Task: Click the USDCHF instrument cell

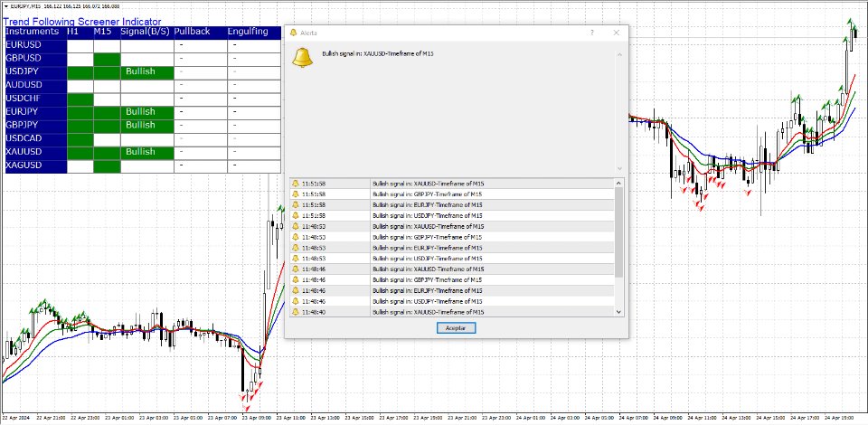Action: (x=36, y=99)
